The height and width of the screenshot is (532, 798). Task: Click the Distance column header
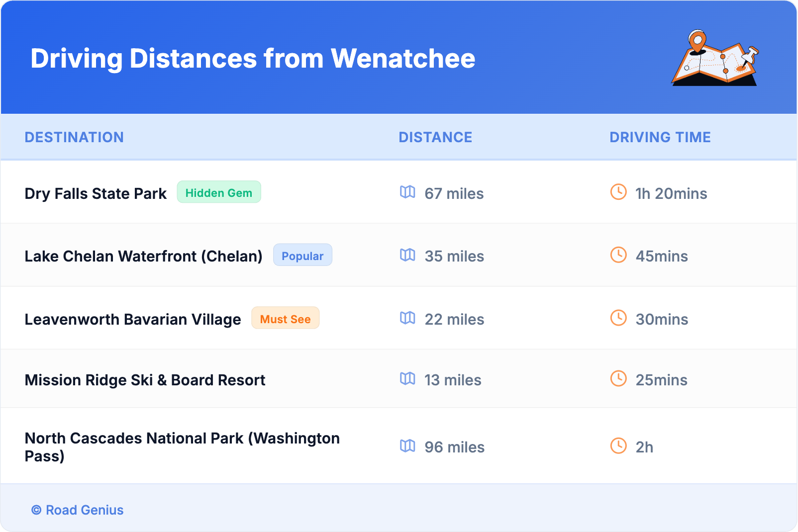pyautogui.click(x=435, y=137)
